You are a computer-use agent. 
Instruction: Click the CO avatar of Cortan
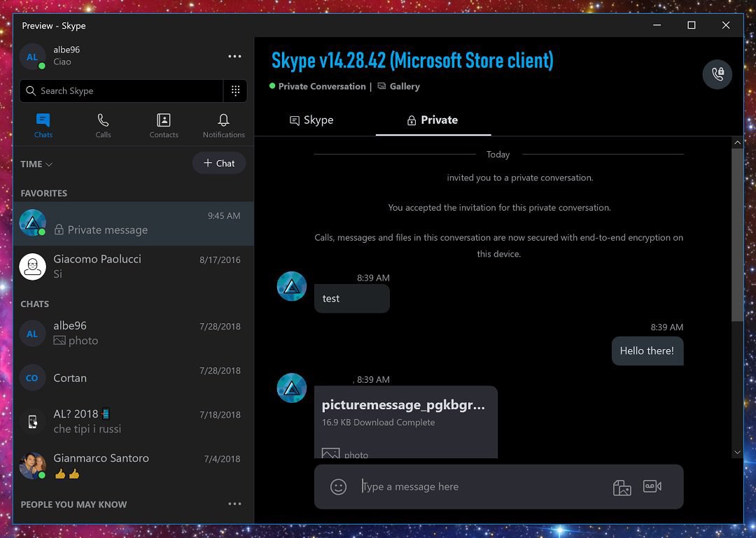(x=32, y=378)
